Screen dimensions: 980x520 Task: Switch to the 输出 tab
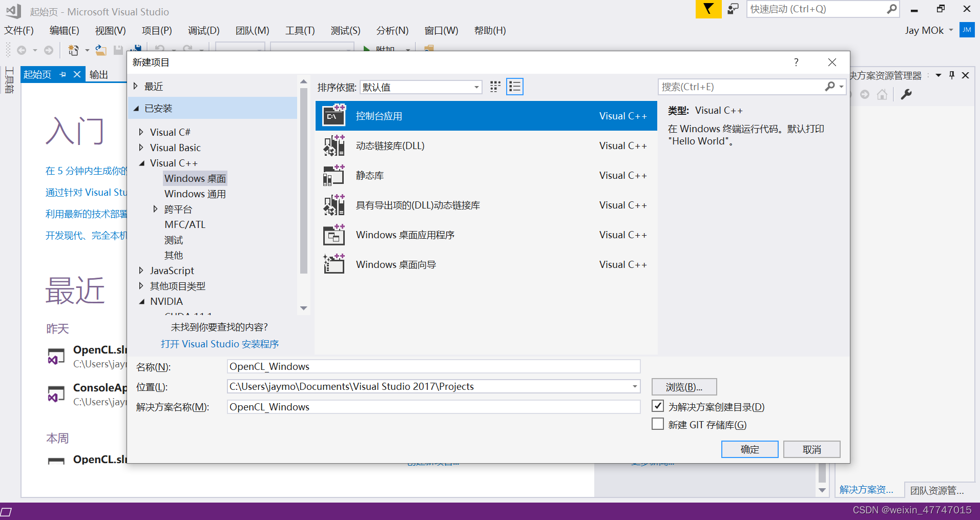pos(98,74)
